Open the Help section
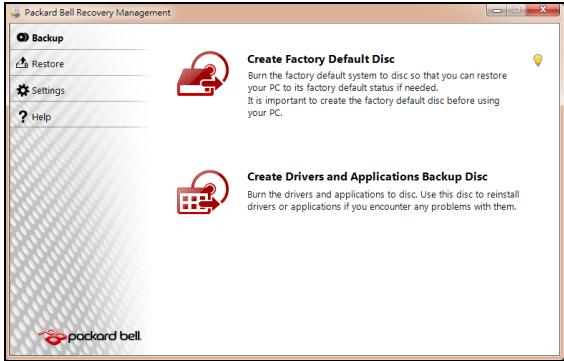This screenshot has width=564, height=361. point(79,116)
